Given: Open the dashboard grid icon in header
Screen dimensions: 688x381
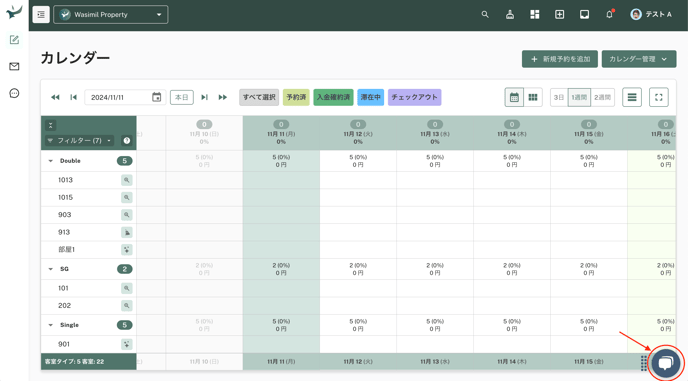Looking at the screenshot, I should 534,14.
